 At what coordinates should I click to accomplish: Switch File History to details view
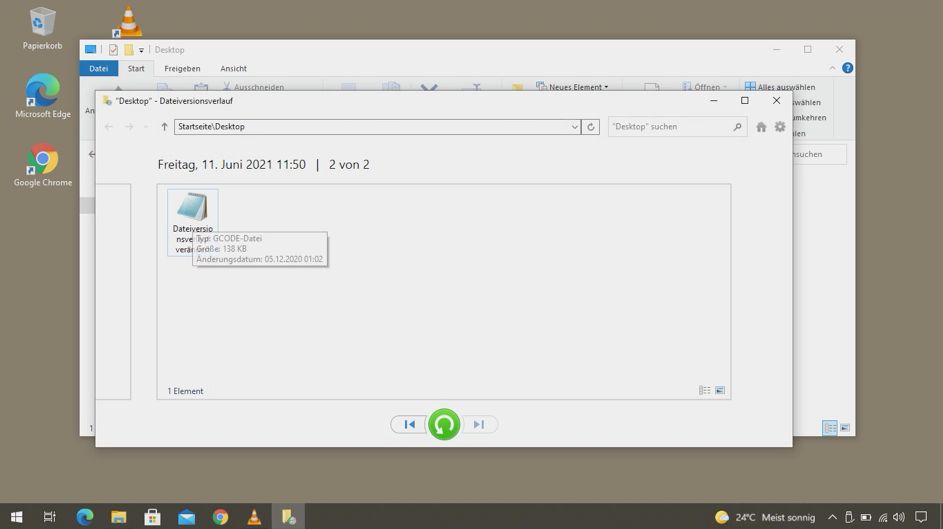pos(704,391)
